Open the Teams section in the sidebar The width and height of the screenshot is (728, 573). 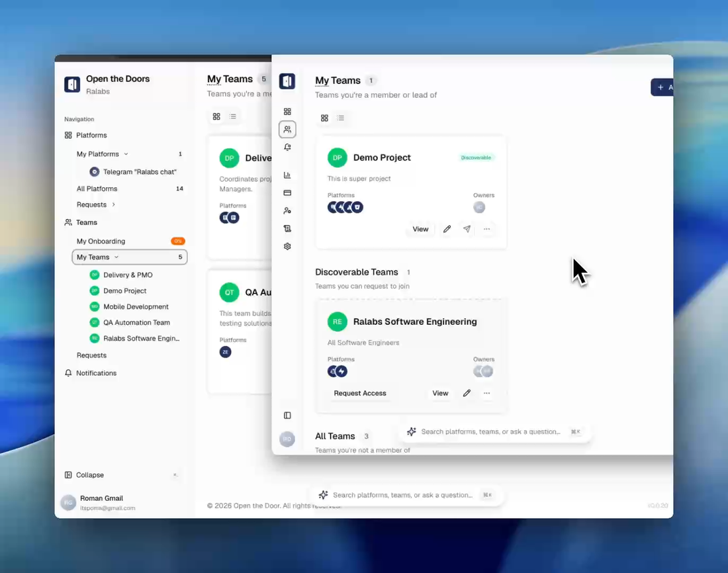[x=87, y=222]
